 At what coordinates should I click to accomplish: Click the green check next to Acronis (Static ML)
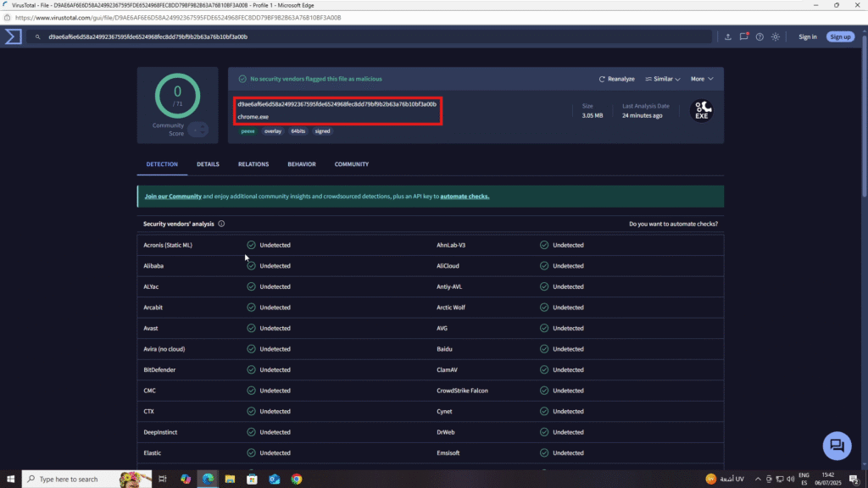(251, 245)
